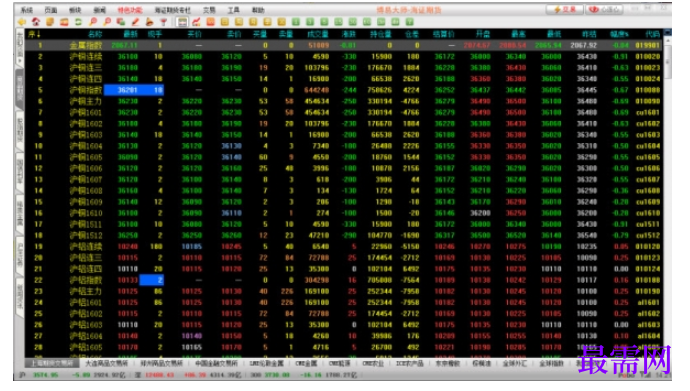Click the green refresh arrows icon

pyautogui.click(x=78, y=22)
